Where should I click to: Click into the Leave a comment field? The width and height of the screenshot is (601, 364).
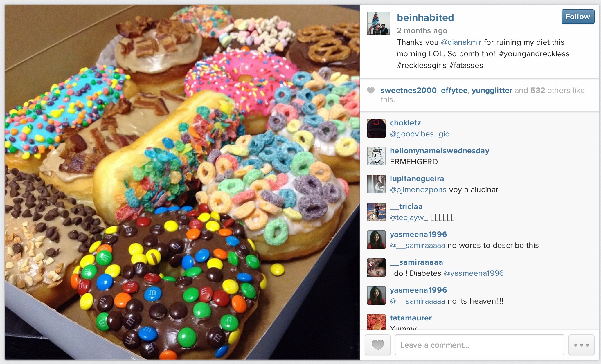point(479,345)
